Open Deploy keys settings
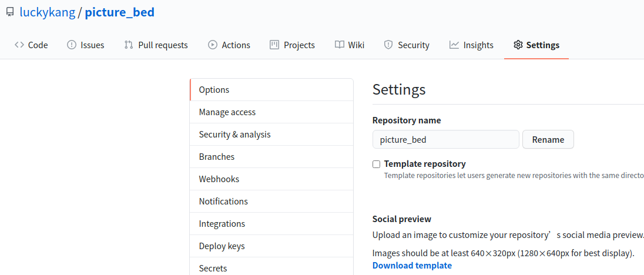 (271, 246)
